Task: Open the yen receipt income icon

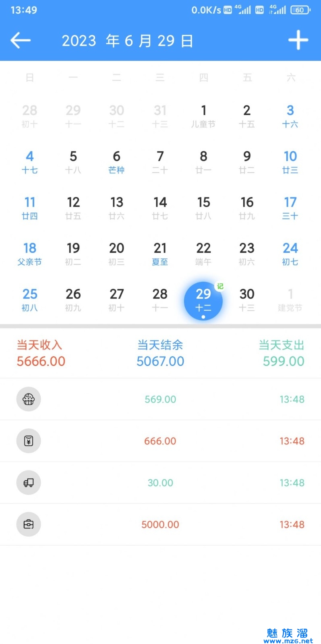Action: 29,441
